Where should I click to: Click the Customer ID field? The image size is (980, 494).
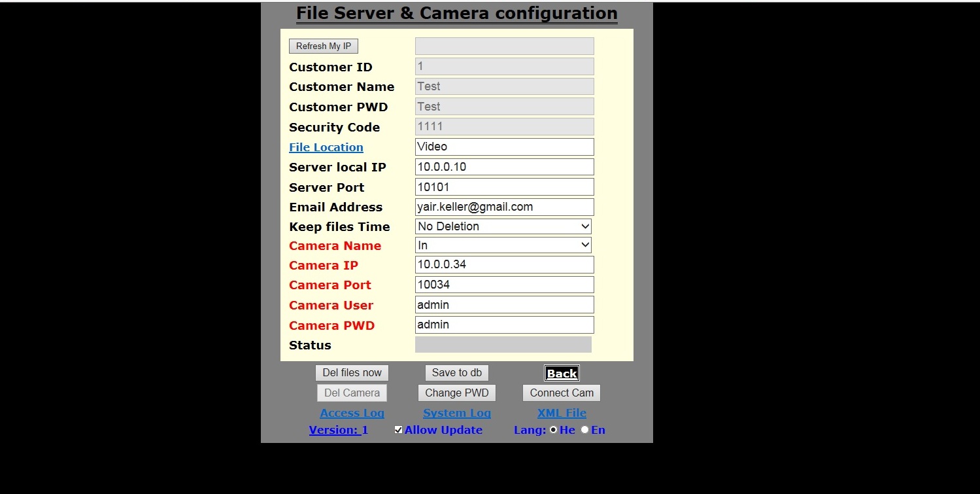[x=505, y=66]
